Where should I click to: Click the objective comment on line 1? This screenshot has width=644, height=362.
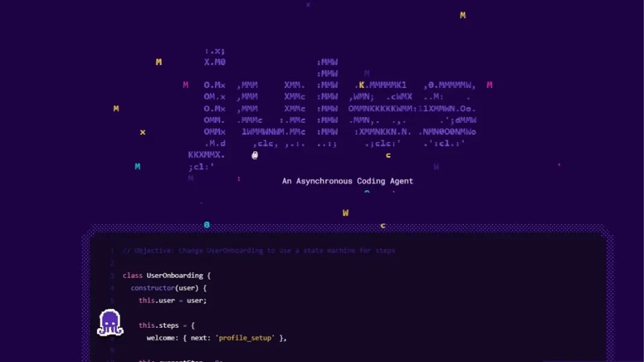point(258,251)
